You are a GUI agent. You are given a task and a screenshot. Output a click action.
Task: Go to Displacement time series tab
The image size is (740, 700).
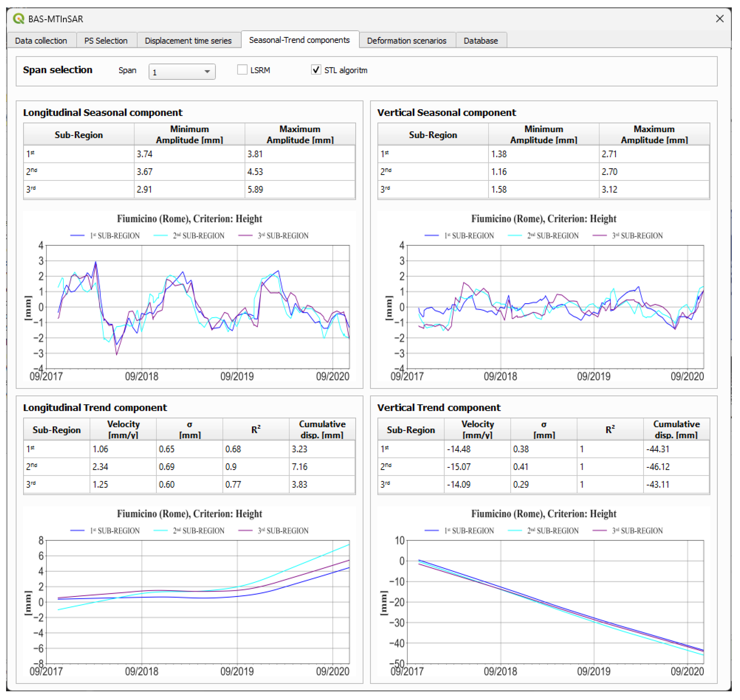(x=188, y=41)
